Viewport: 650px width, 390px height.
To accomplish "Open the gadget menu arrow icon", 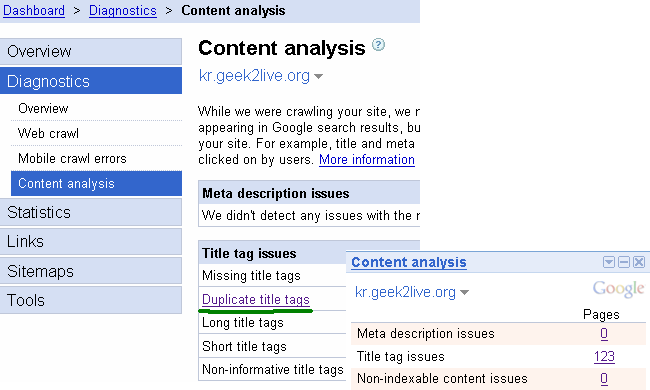I will click(609, 262).
